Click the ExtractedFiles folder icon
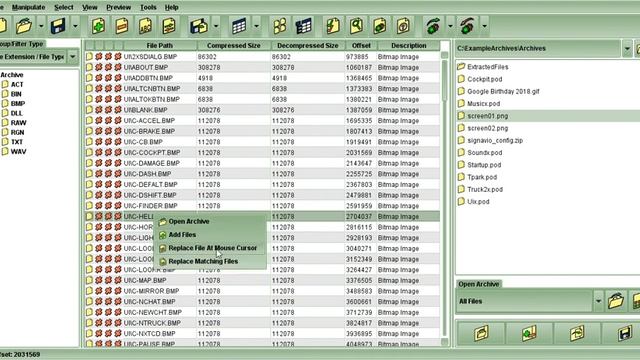Viewport: 640px width, 360px height. pyautogui.click(x=461, y=67)
